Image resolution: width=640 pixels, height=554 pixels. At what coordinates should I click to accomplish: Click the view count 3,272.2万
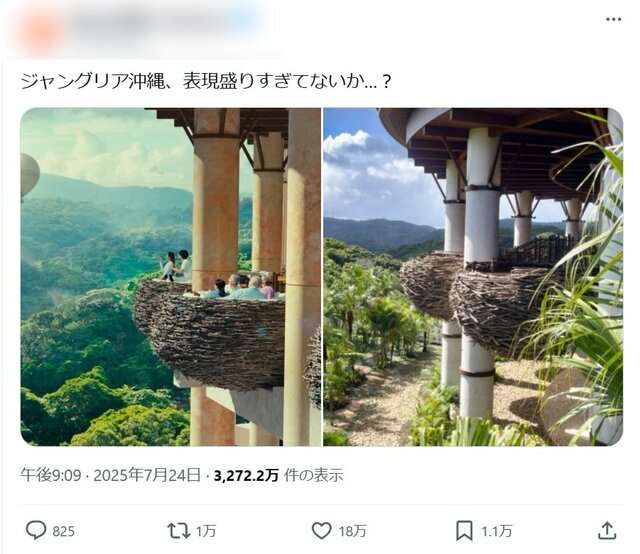coord(246,475)
